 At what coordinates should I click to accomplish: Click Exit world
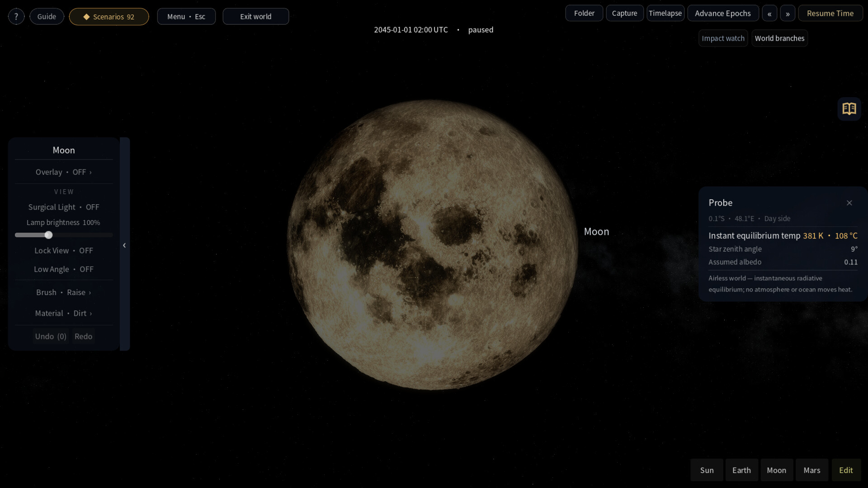point(256,17)
